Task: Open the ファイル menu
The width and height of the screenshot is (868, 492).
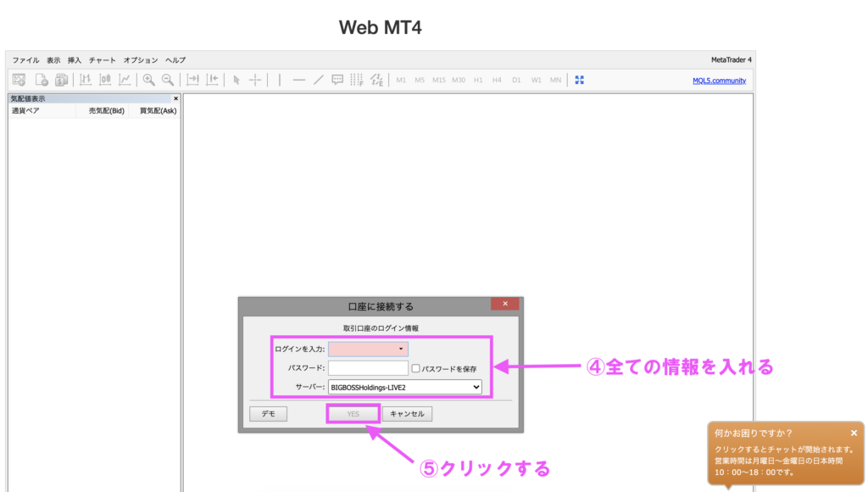Action: tap(26, 60)
